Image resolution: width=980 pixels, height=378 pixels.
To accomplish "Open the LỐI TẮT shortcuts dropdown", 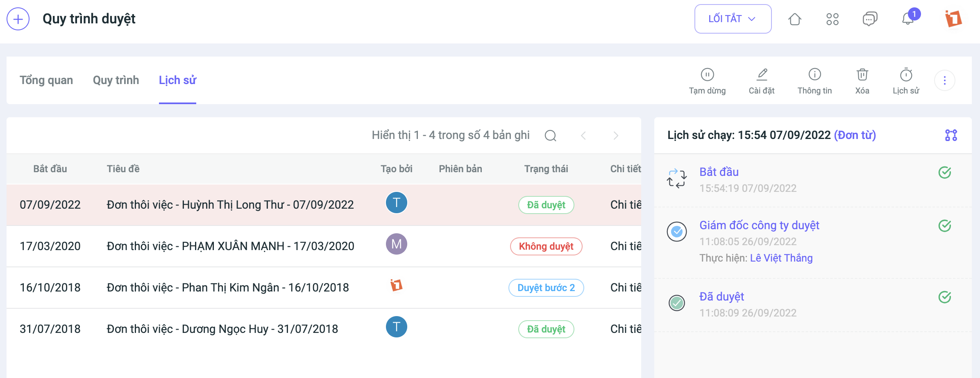I will pyautogui.click(x=733, y=19).
